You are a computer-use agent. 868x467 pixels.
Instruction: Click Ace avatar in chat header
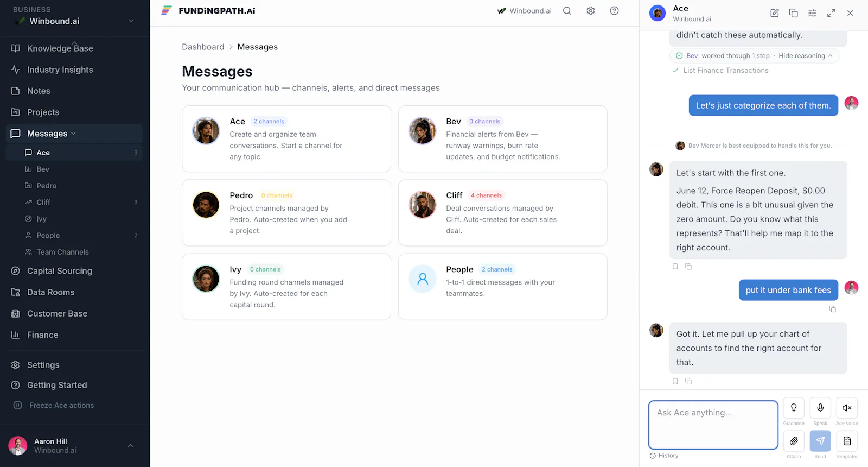pos(658,13)
